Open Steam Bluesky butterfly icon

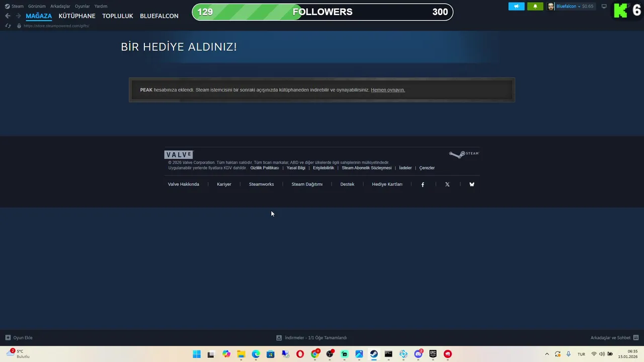click(x=472, y=185)
